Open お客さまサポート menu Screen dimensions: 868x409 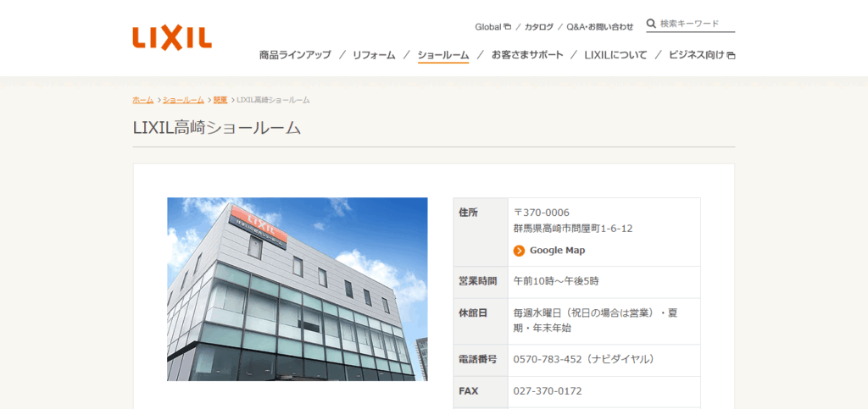[527, 55]
